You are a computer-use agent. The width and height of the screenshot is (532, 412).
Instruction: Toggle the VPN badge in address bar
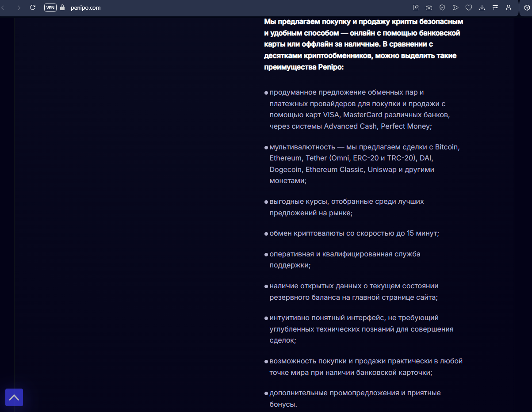50,8
